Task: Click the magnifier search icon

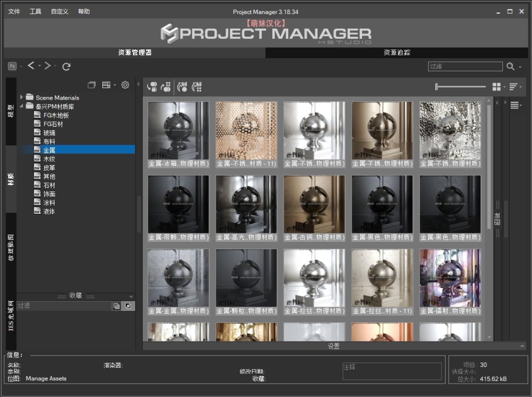Action: pos(511,66)
